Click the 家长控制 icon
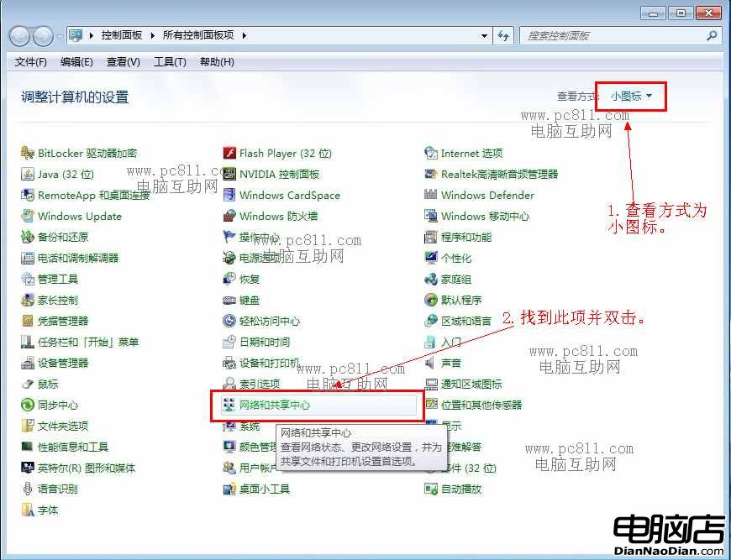This screenshot has height=560, width=731. click(x=28, y=300)
